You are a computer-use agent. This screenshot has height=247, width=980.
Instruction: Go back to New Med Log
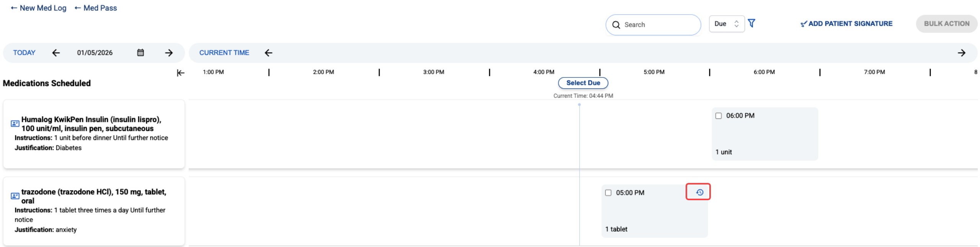(x=38, y=8)
